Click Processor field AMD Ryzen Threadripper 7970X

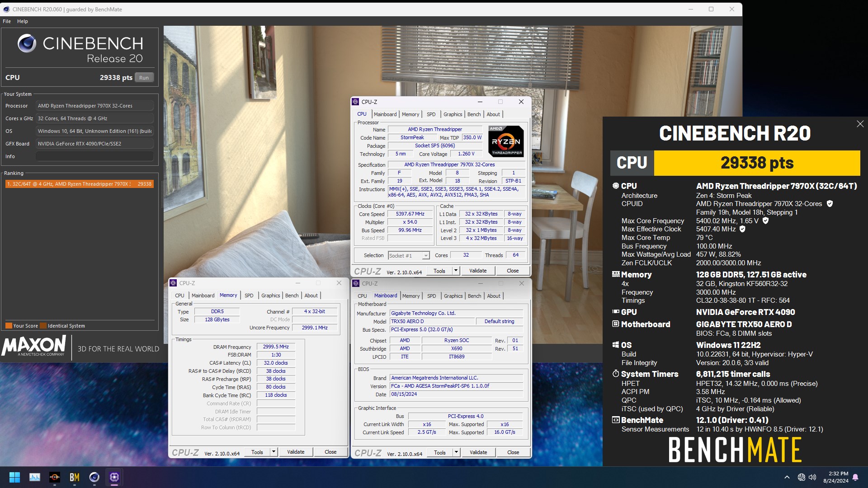[x=94, y=106]
